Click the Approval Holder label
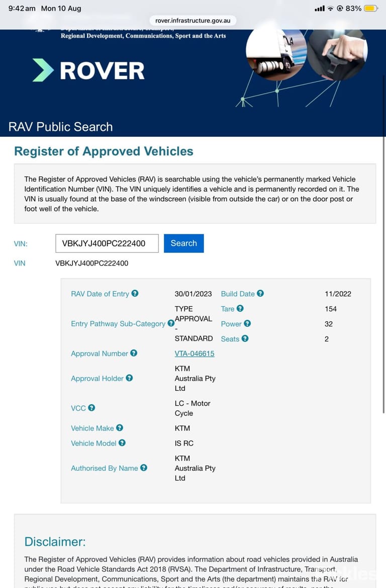 [x=97, y=378]
